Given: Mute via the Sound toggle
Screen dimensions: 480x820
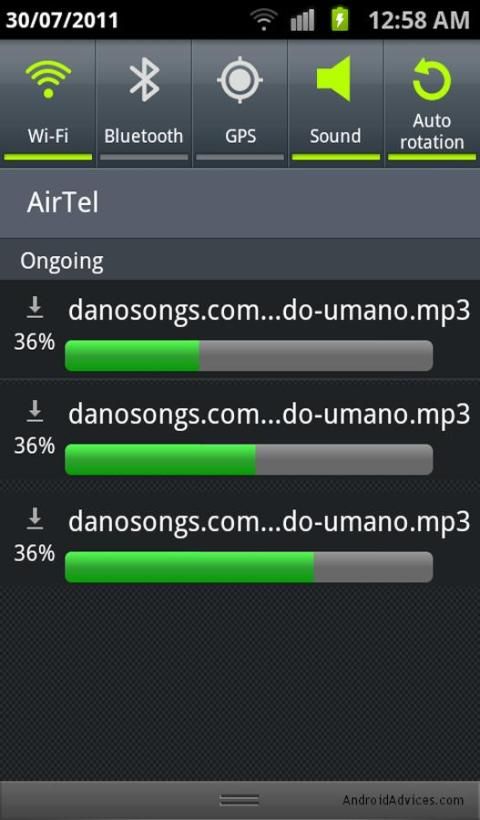Looking at the screenshot, I should [336, 104].
